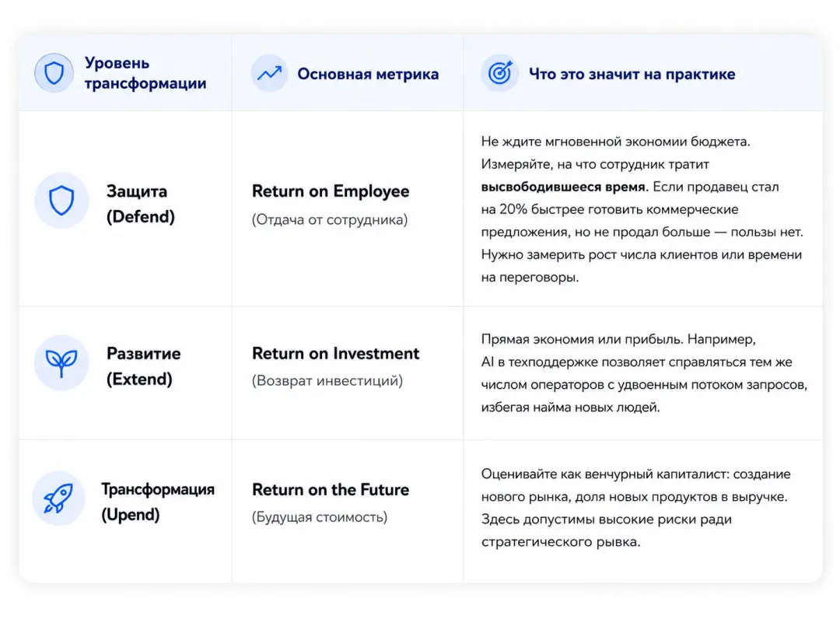The height and width of the screenshot is (630, 840).
Task: Click the plant sprout icon beside Развитие
Action: point(61,362)
